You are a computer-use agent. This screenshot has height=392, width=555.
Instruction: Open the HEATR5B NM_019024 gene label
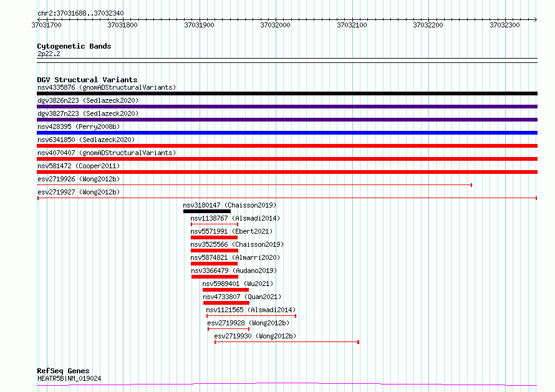coord(69,378)
